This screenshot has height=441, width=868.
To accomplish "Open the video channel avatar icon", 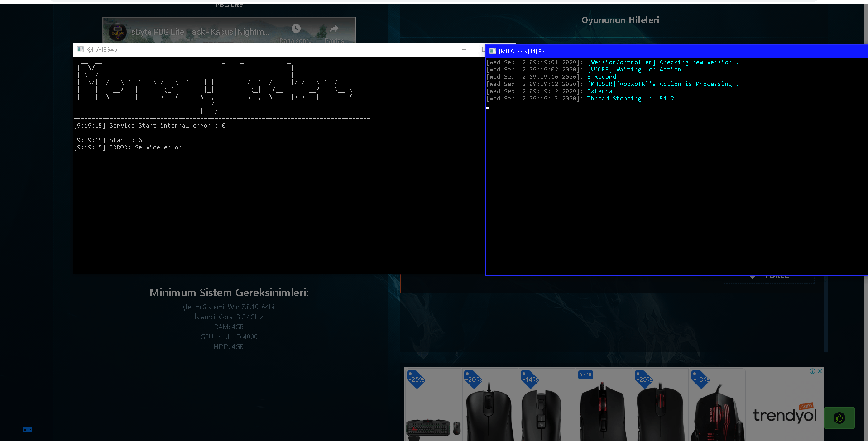I will click(x=118, y=33).
